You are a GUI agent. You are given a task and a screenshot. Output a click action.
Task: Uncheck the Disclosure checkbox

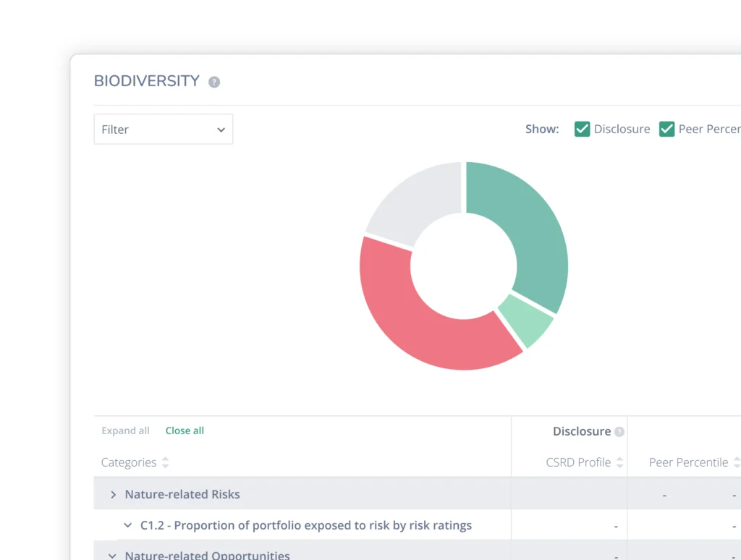(583, 130)
